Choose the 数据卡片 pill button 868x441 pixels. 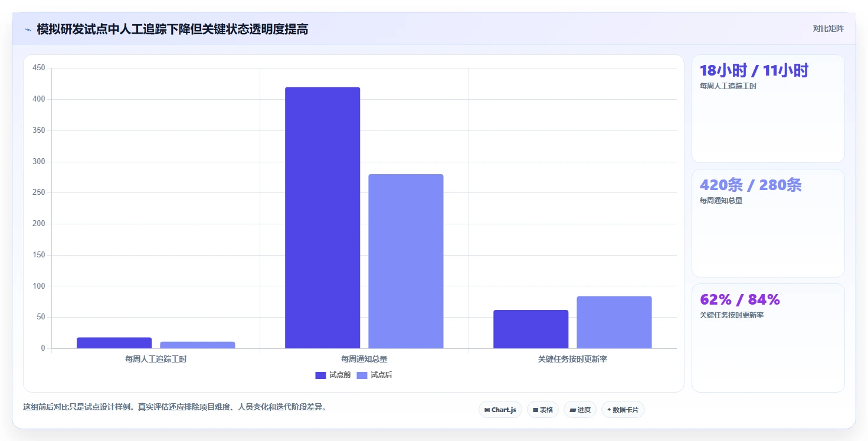(623, 410)
